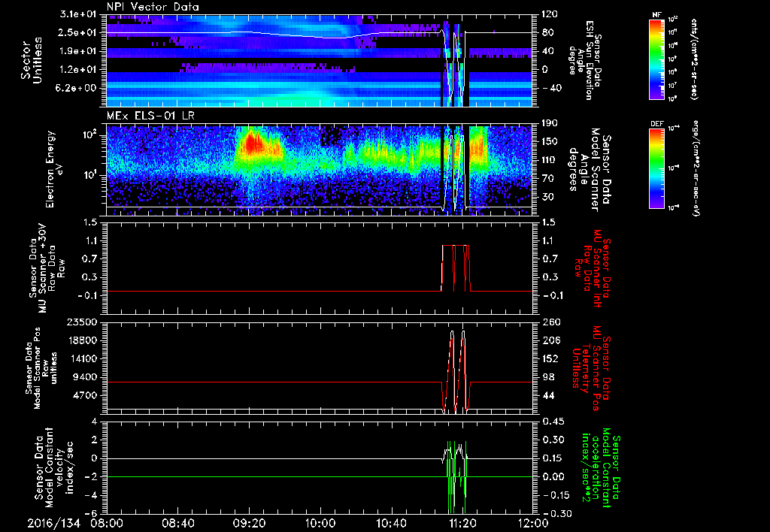This screenshot has width=770, height=532.
Task: Select the DEF color scale bar
Action: pyautogui.click(x=657, y=168)
